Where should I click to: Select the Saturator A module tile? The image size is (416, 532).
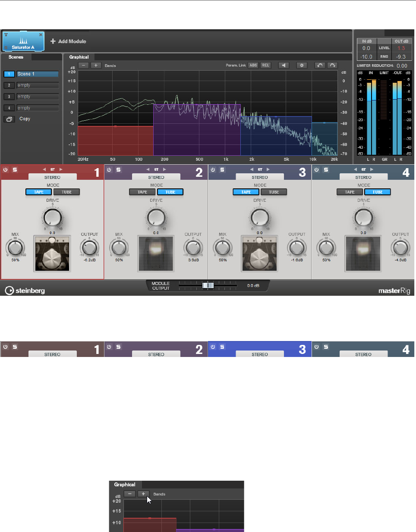[23, 41]
